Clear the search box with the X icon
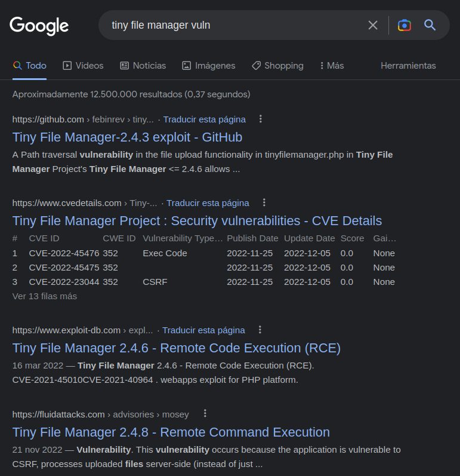This screenshot has width=460, height=476. coord(373,25)
